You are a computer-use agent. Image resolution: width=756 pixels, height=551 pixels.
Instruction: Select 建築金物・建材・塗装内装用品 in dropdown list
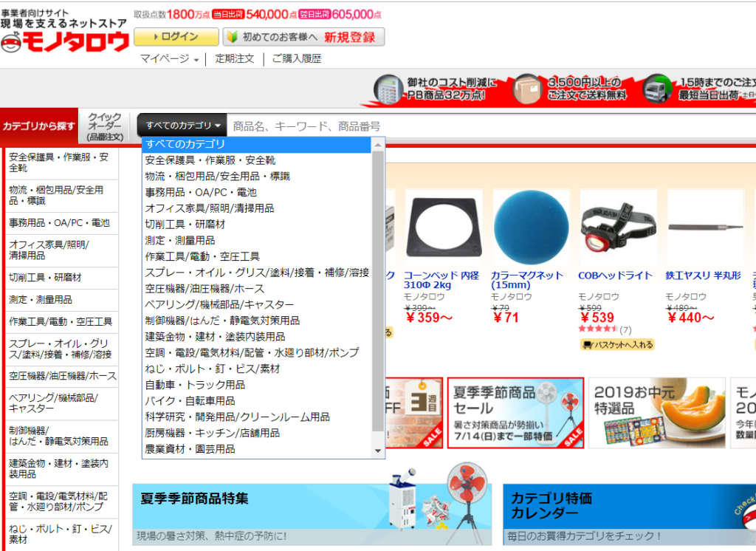tap(257, 336)
